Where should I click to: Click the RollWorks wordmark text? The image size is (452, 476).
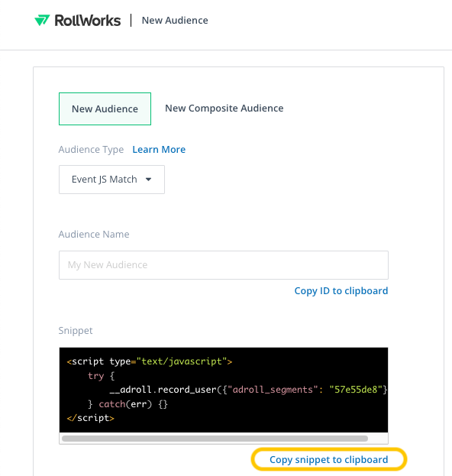click(88, 21)
